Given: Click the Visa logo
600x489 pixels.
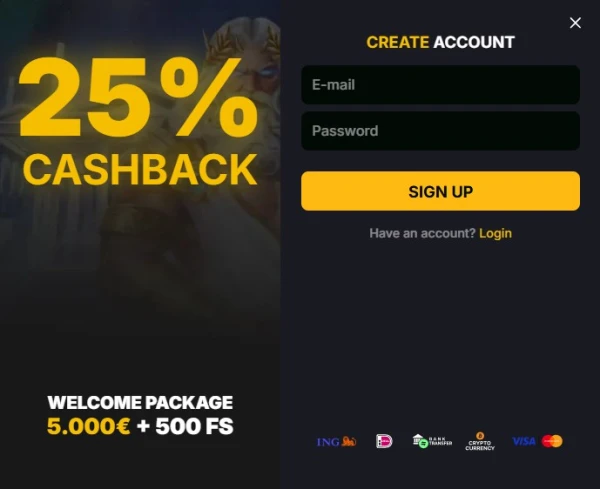Looking at the screenshot, I should point(524,441).
